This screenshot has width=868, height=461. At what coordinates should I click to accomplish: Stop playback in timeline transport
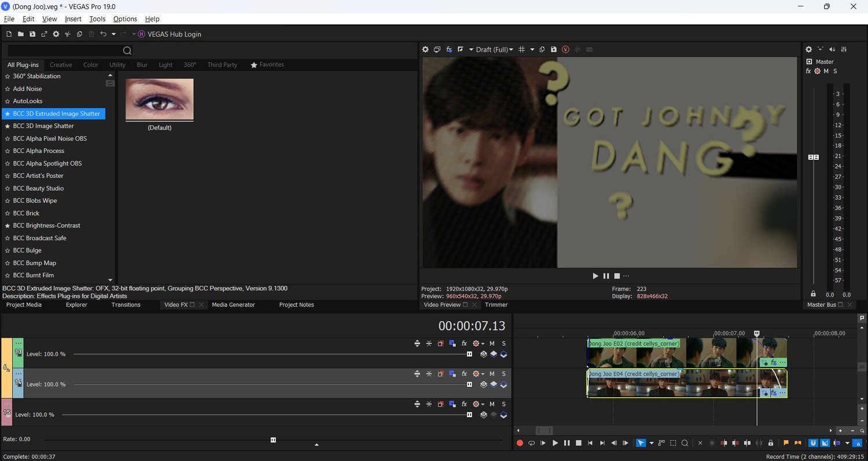tap(578, 443)
